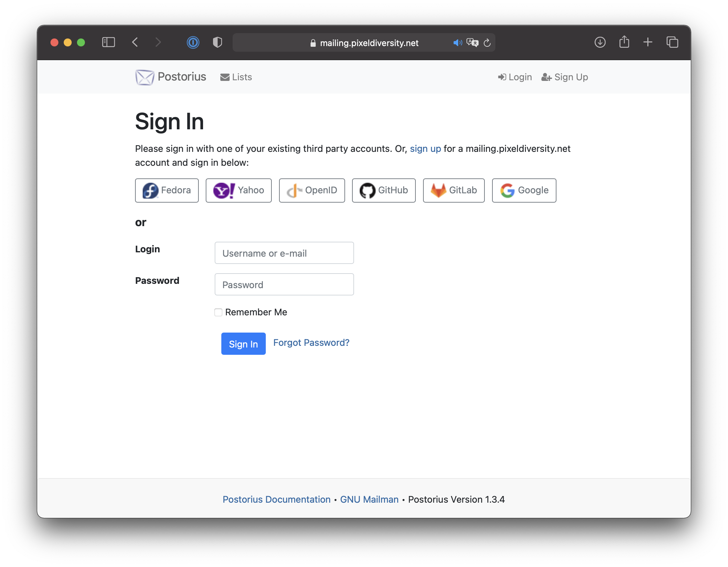Open the share sheet icon
The width and height of the screenshot is (728, 567).
tap(624, 42)
